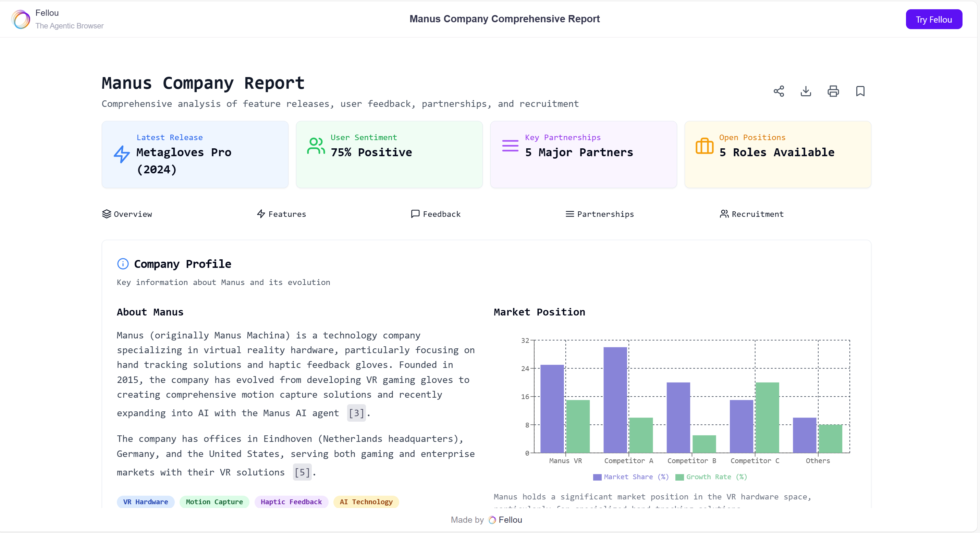980x533 pixels.
Task: Open citation reference [3]
Action: point(356,413)
